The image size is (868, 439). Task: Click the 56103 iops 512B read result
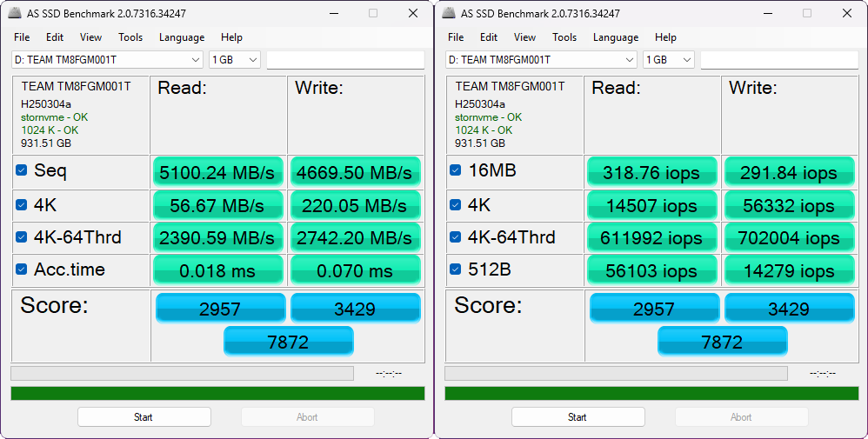click(651, 270)
